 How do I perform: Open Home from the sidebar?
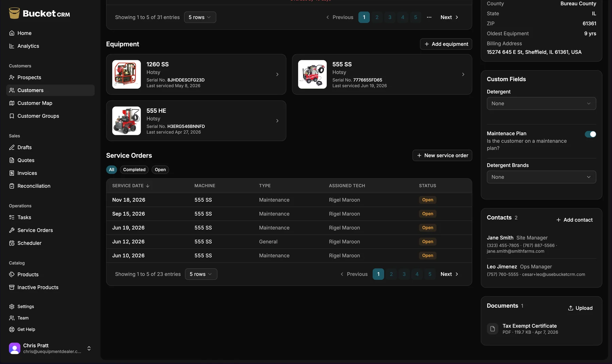coord(50,33)
